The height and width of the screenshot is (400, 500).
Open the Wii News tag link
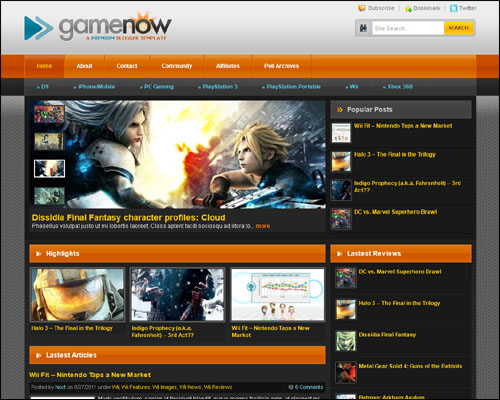tap(190, 387)
